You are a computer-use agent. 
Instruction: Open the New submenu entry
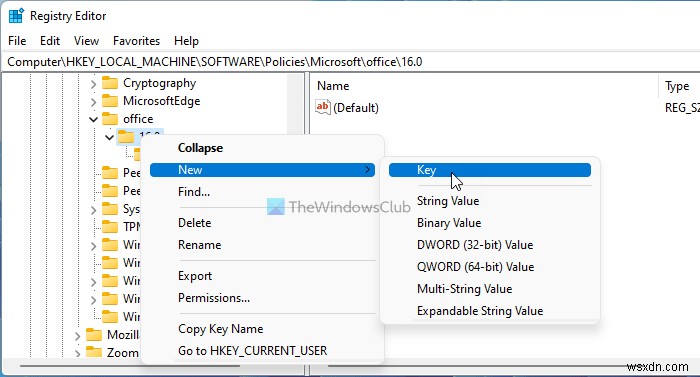pos(262,170)
